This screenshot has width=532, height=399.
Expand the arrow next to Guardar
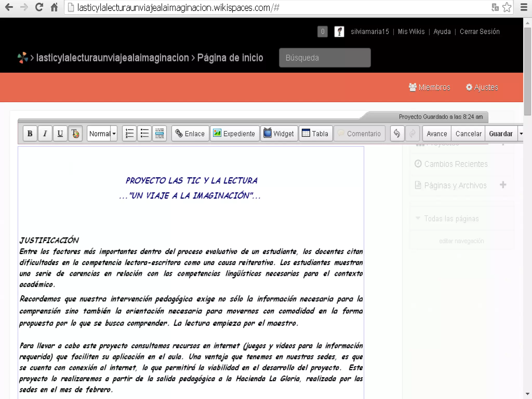[521, 134]
